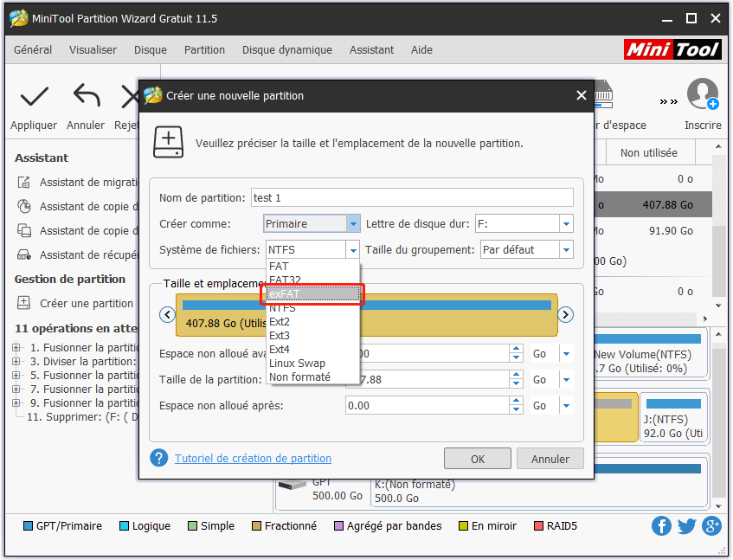Click the Taille de la partition value field
Viewport: 733px width, 560px height.
click(428, 380)
